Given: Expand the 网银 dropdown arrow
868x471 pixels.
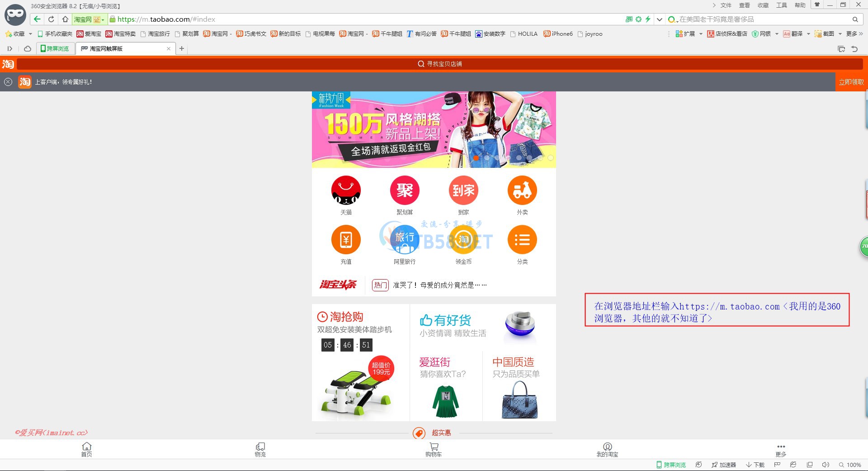Looking at the screenshot, I should 777,34.
